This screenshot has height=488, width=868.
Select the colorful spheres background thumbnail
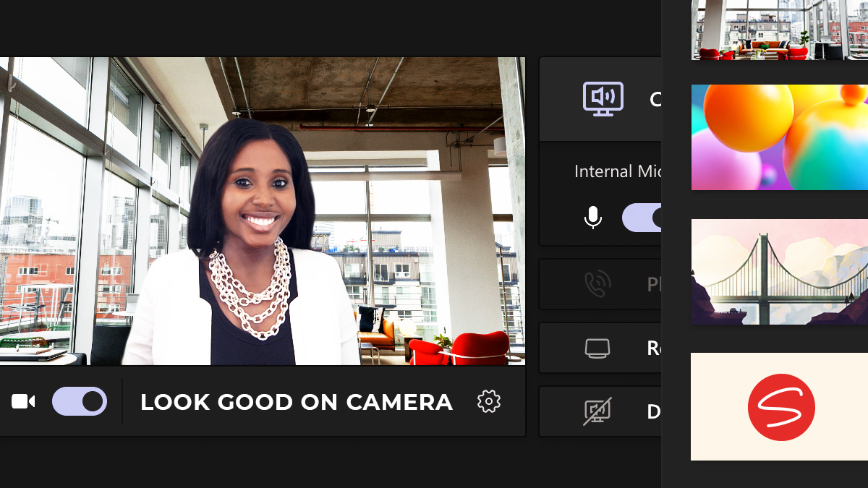pos(780,137)
